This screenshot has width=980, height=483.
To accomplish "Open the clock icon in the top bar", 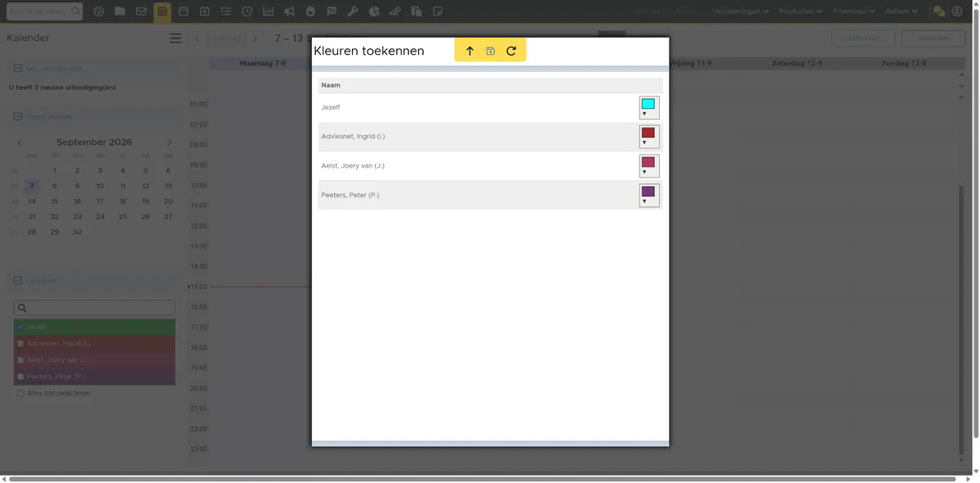I will pos(247,11).
